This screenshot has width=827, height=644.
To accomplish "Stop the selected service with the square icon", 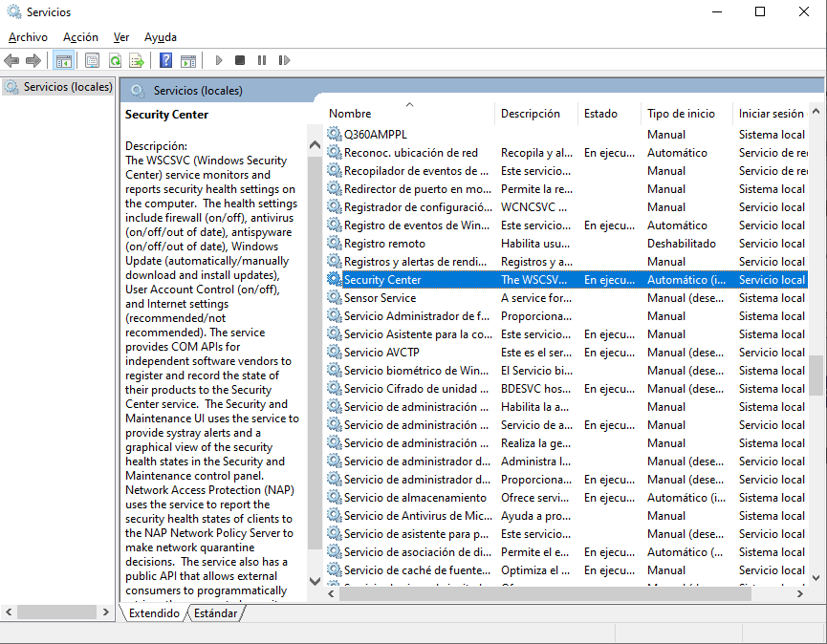I will [241, 60].
